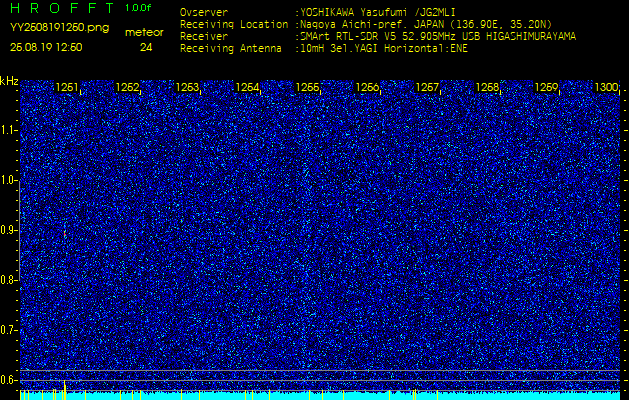
Task: Click the 'Receiving Antenna' label
Action: click(231, 49)
